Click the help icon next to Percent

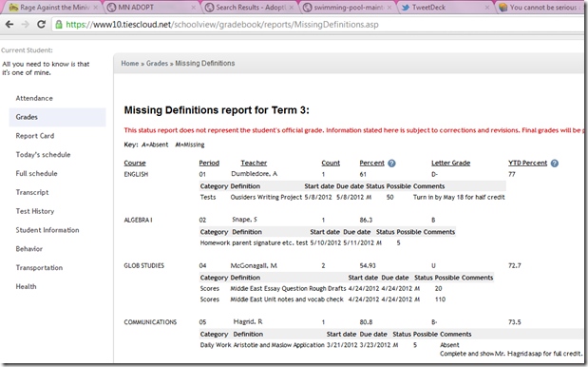391,164
